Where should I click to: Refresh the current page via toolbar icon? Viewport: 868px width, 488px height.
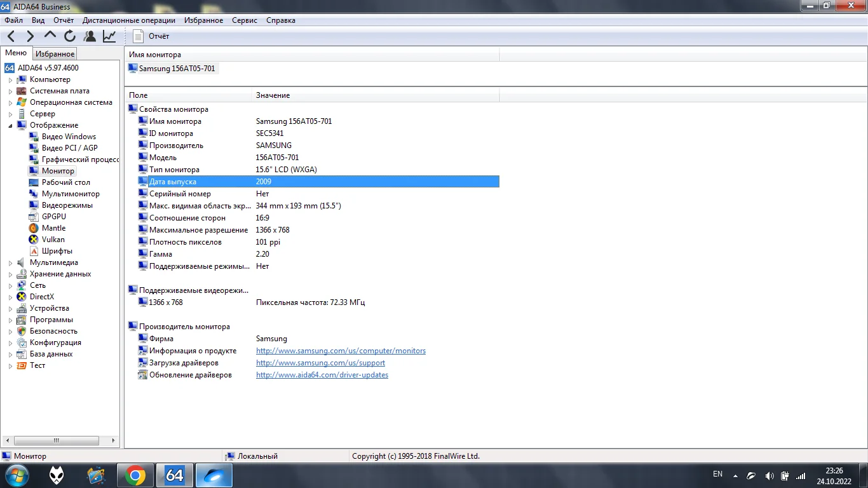(x=70, y=36)
